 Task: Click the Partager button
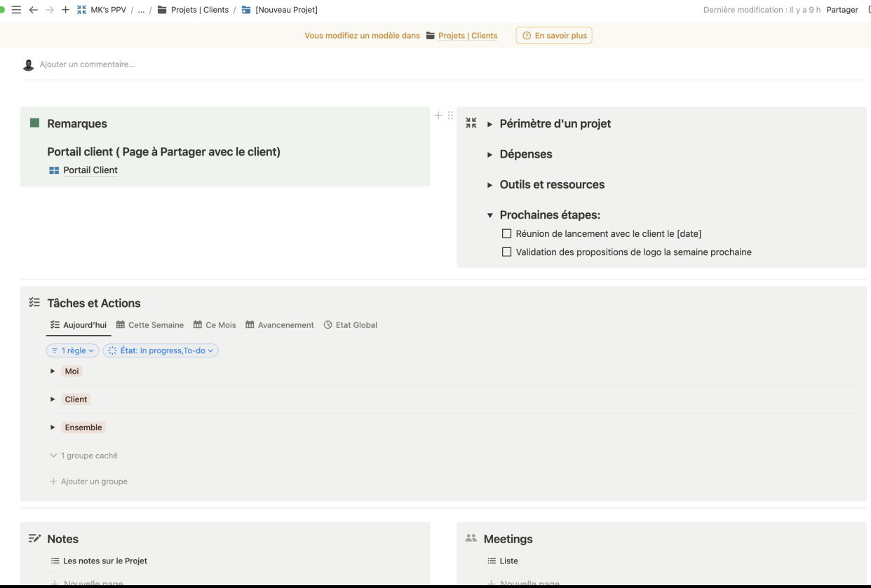(x=842, y=9)
